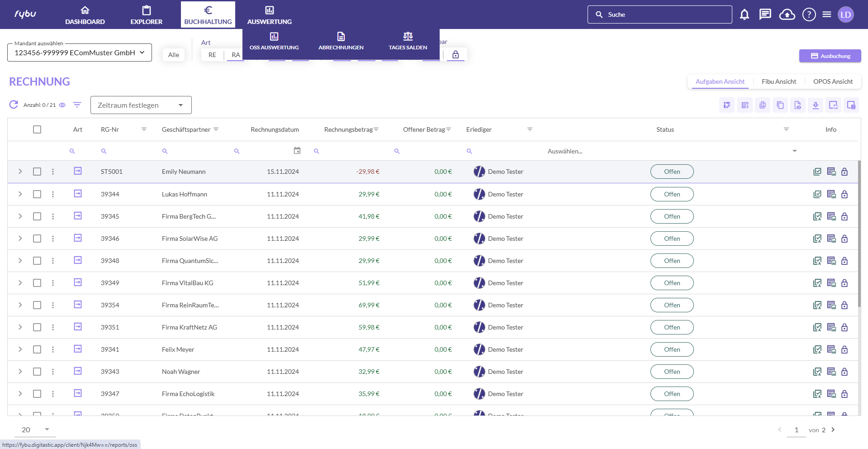Open the help question mark icon
868x449 pixels.
tap(809, 14)
